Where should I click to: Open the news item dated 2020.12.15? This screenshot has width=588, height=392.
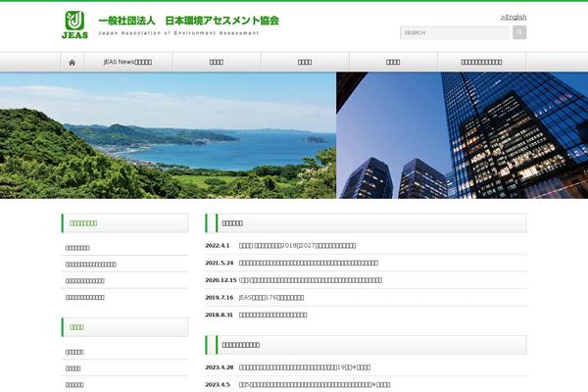(x=311, y=280)
